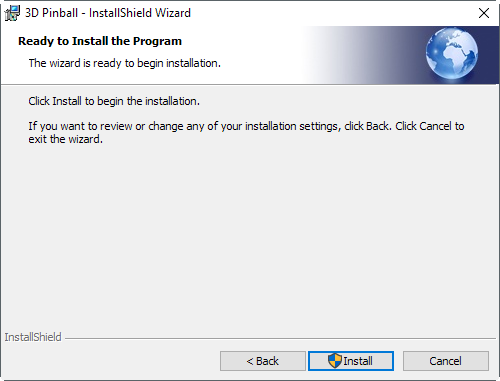Click the 'Click Install to begin the installation.' line
This screenshot has height=381, width=500.
tap(114, 101)
